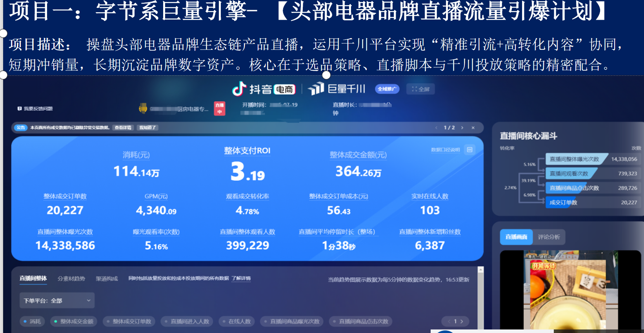Click the 查看详情 button in announcement
The height and width of the screenshot is (333, 644).
(123, 128)
